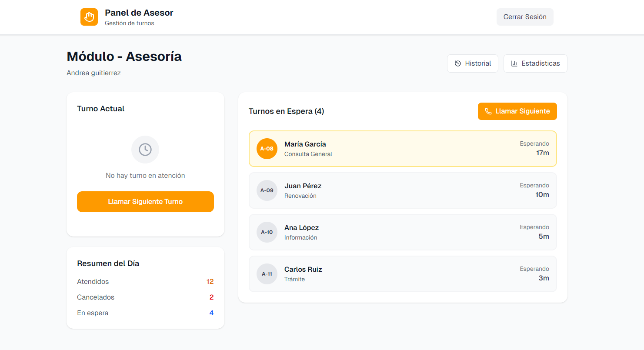Click the clock icon under Turno Actual

pyautogui.click(x=145, y=150)
